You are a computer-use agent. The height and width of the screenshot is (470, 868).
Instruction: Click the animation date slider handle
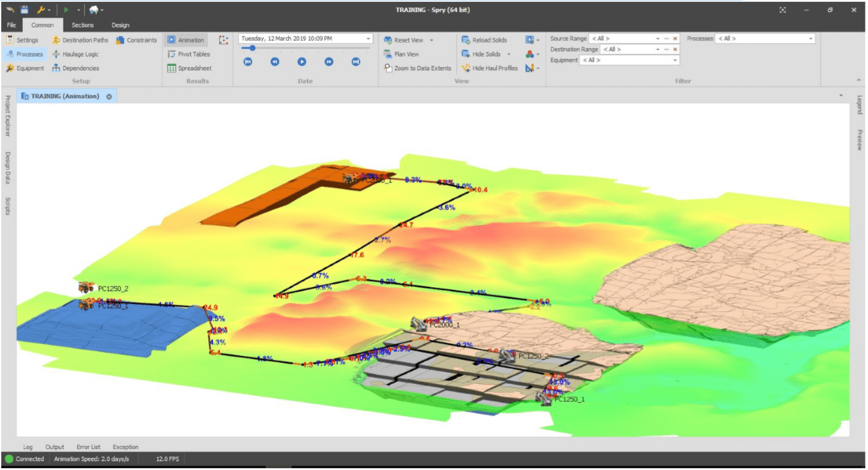[x=252, y=48]
